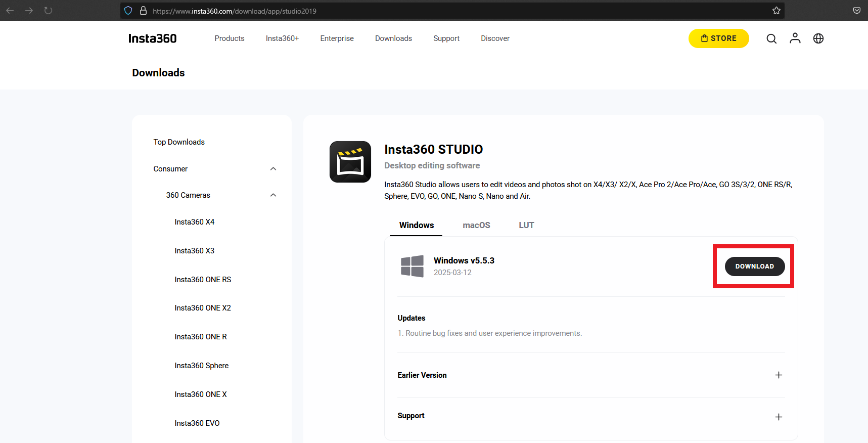Image resolution: width=868 pixels, height=443 pixels.
Task: Open the Products menu
Action: click(230, 38)
